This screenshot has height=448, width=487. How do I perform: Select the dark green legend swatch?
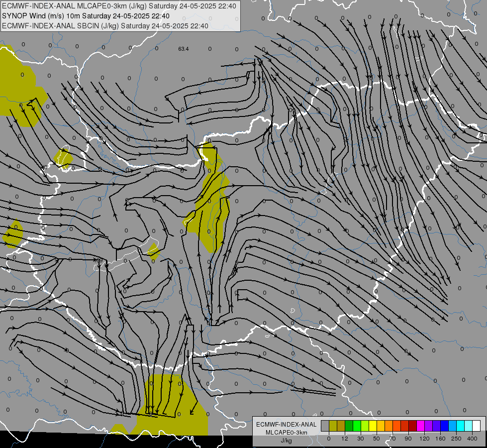tap(349, 426)
